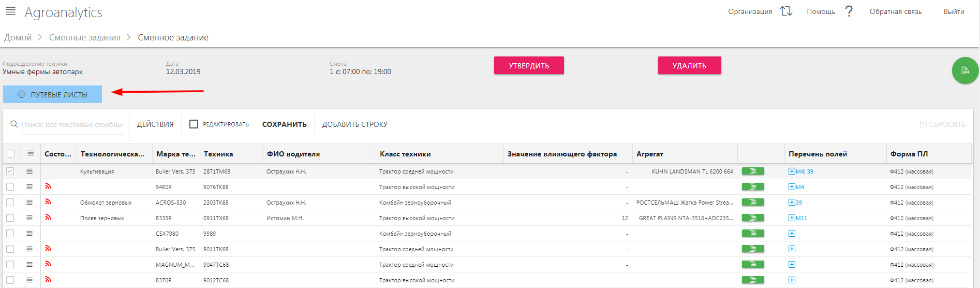Click the organization switch arrows icon
Screen dimensions: 980x288
click(x=786, y=11)
